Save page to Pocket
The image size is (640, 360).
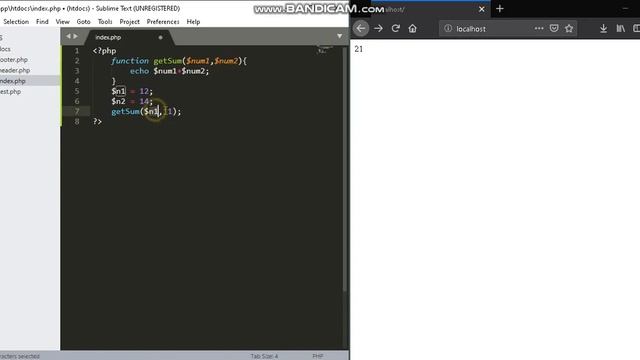click(x=554, y=28)
